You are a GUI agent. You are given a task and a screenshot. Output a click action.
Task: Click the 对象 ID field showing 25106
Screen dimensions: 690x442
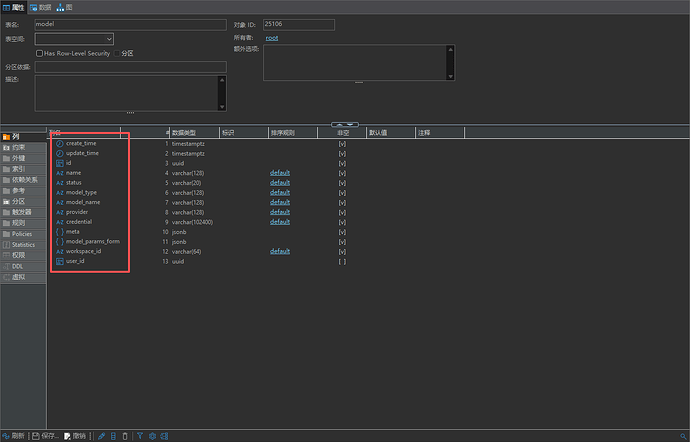299,25
